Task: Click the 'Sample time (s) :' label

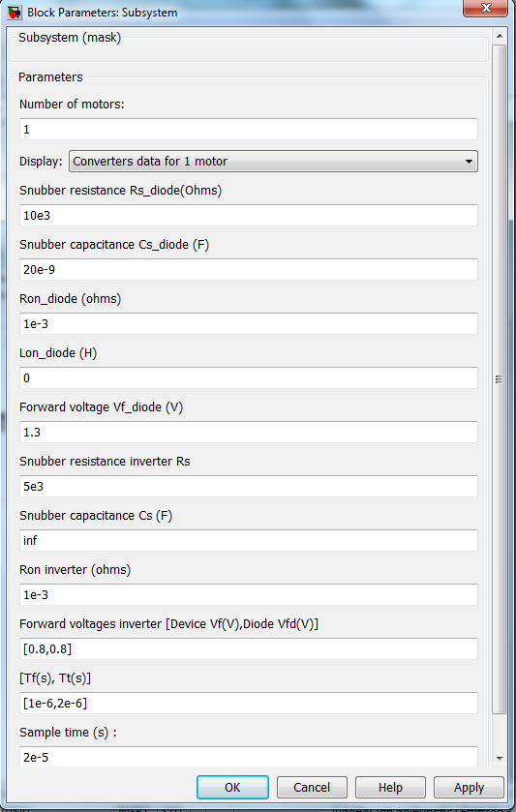Action: [x=69, y=733]
